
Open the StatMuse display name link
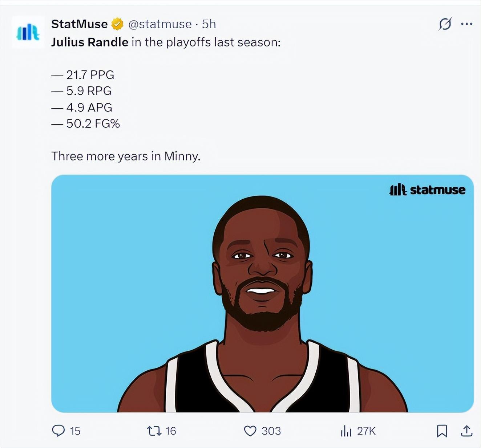80,24
